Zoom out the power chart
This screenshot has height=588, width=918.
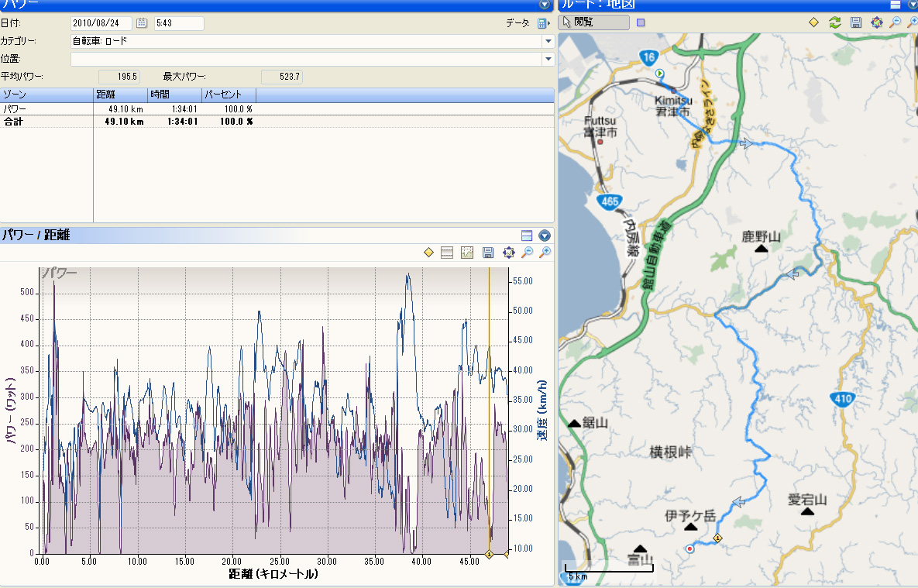[x=527, y=253]
